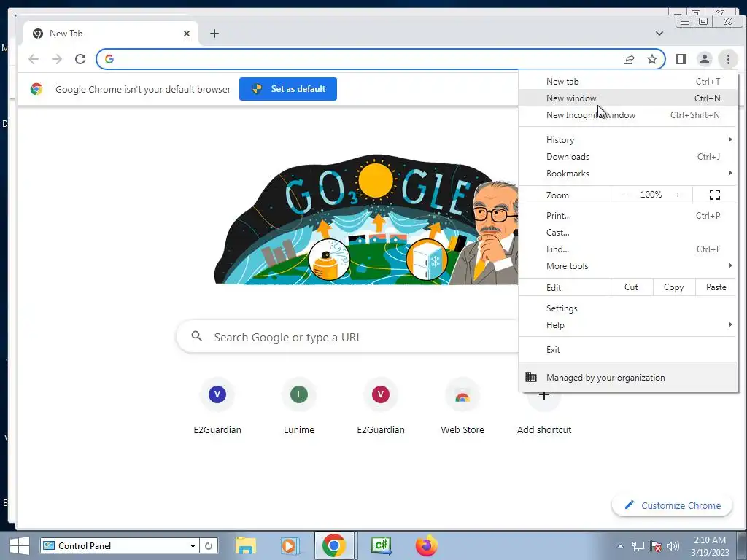The image size is (747, 560).
Task: Click the network tray icon
Action: click(638, 546)
